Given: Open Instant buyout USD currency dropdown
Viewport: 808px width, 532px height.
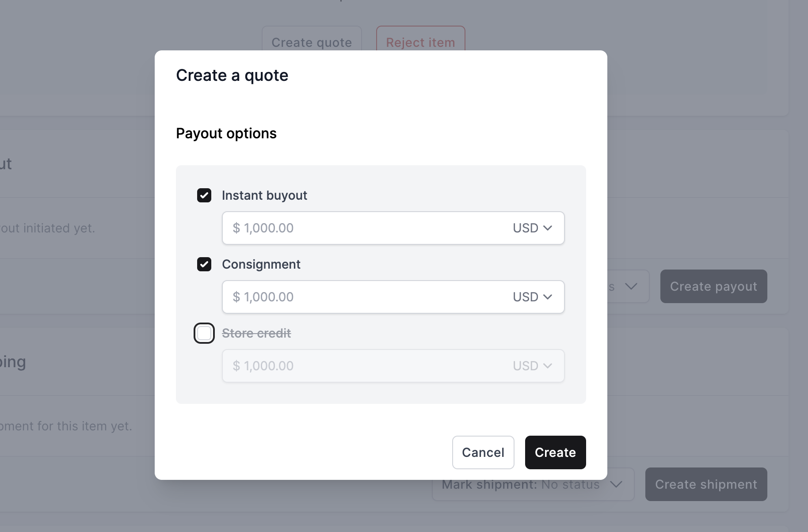Looking at the screenshot, I should (x=532, y=228).
